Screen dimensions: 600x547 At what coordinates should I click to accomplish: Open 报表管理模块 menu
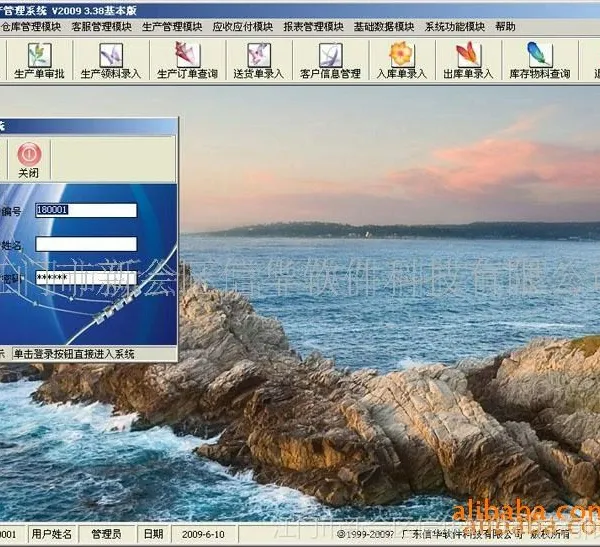pyautogui.click(x=313, y=27)
